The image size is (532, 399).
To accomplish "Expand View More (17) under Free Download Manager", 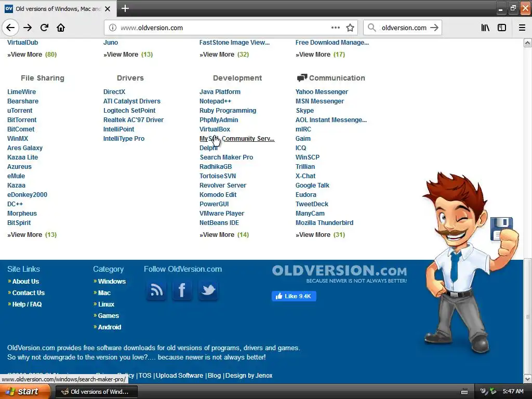I will point(320,55).
